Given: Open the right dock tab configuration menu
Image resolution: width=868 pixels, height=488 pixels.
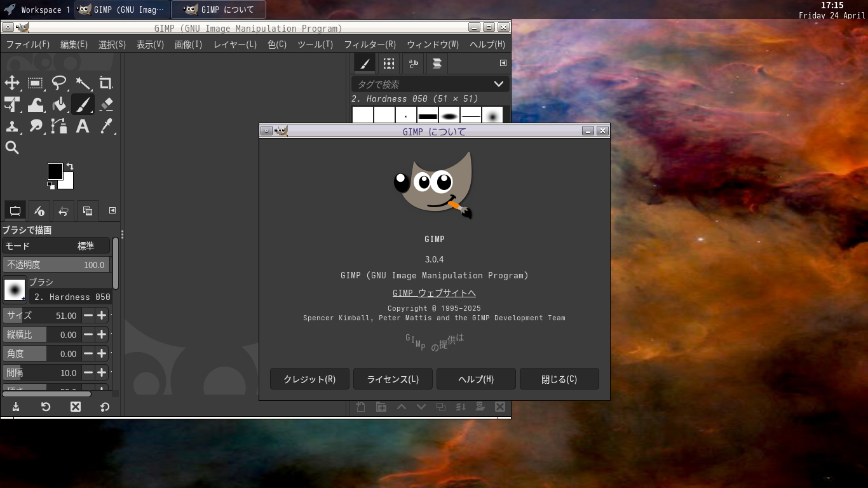Looking at the screenshot, I should (x=503, y=63).
